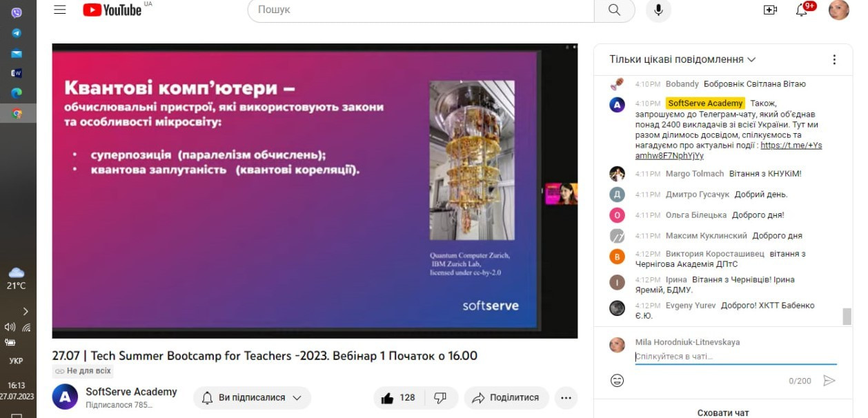The width and height of the screenshot is (868, 418).
Task: Dislike the video with thumbs down
Action: pos(440,398)
